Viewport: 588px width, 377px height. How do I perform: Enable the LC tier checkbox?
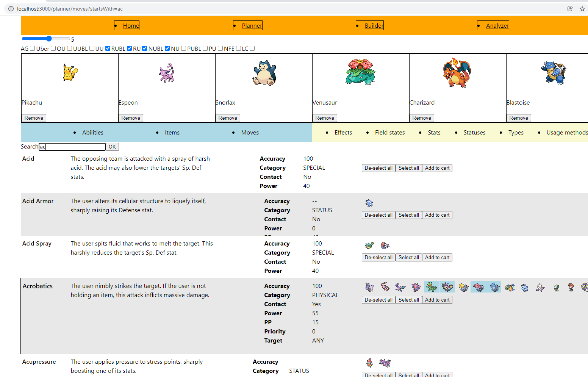[x=252, y=48]
